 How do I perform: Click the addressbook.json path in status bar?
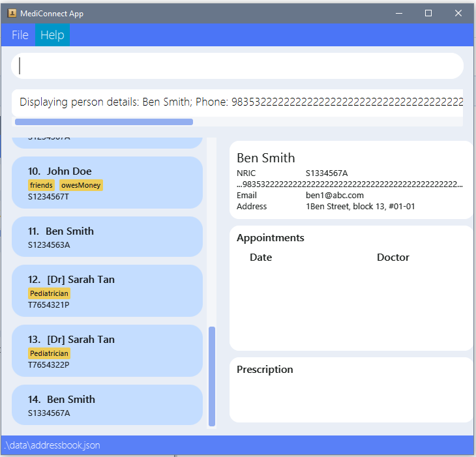click(x=52, y=445)
